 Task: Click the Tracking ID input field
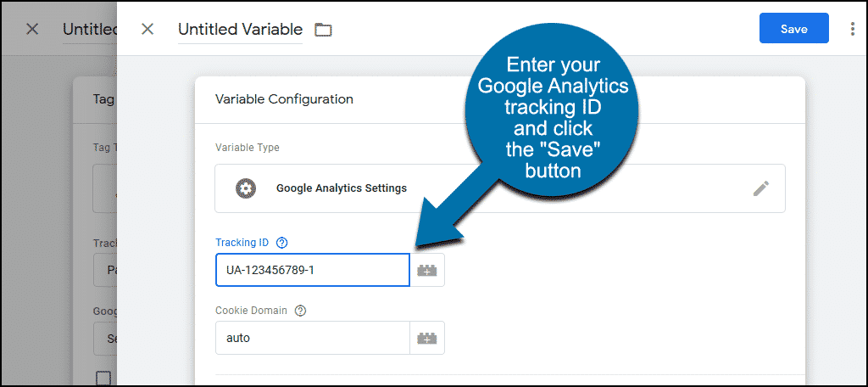point(312,270)
